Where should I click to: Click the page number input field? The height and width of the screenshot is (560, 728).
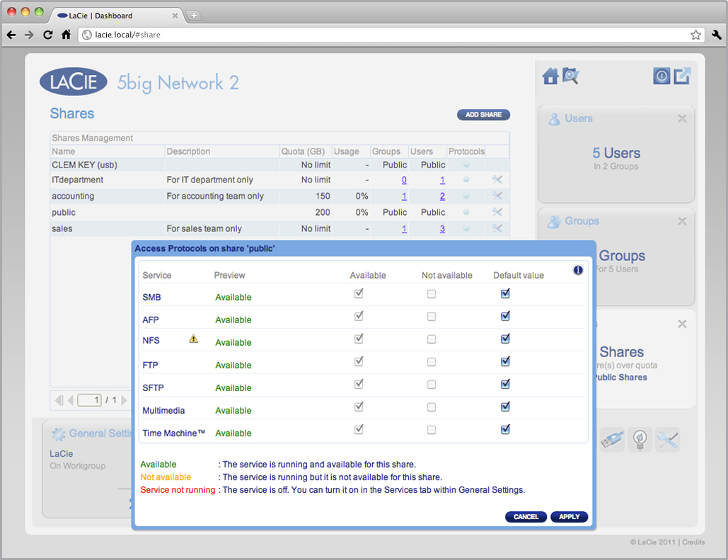(x=89, y=400)
